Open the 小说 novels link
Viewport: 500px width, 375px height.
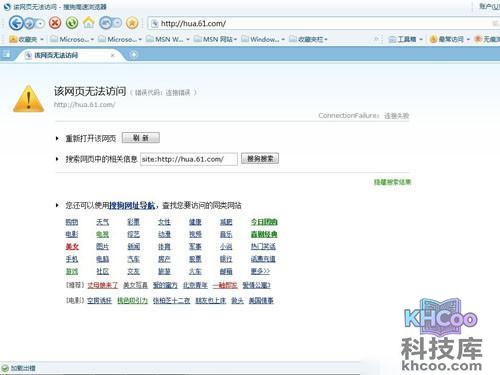click(226, 247)
